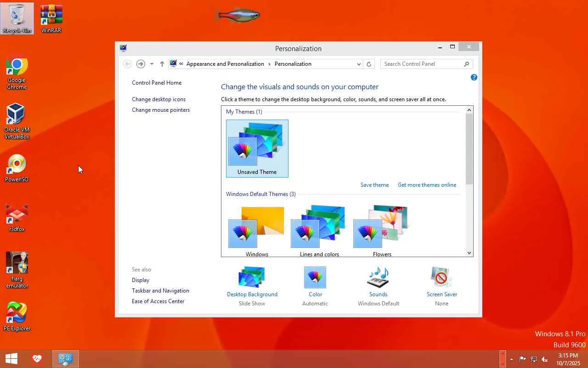Select the Oracle VM VirtualBox shortcut
Image resolution: width=588 pixels, height=368 pixels.
(17, 121)
